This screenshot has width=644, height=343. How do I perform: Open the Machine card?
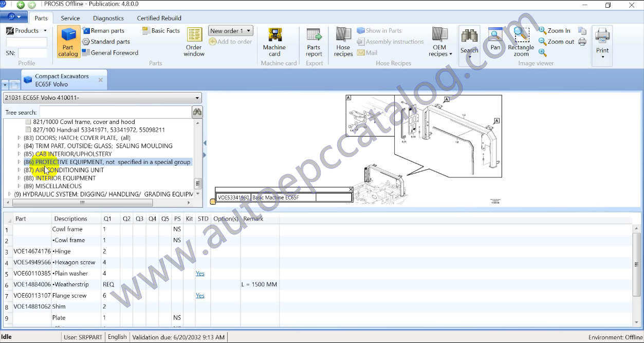pyautogui.click(x=274, y=42)
